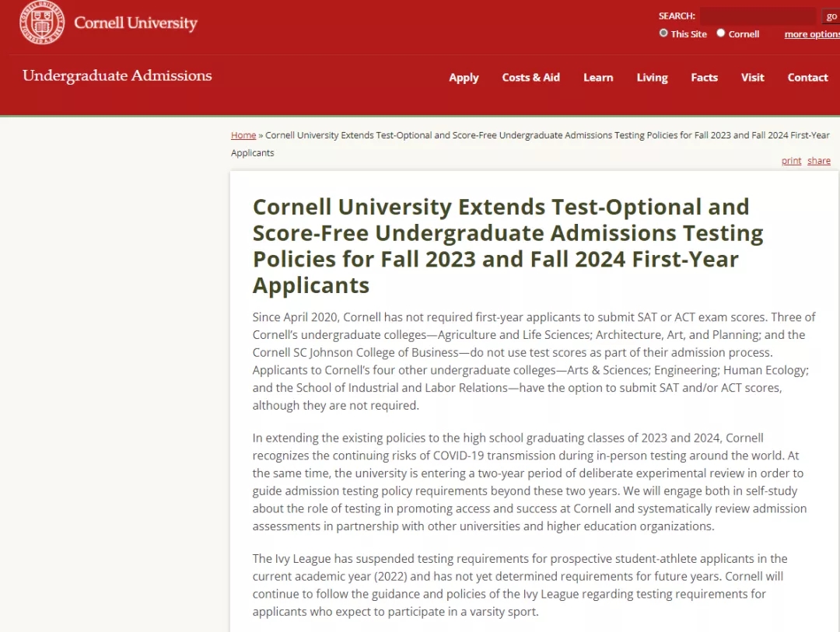Submit search with the go button
840x632 pixels.
(x=831, y=16)
